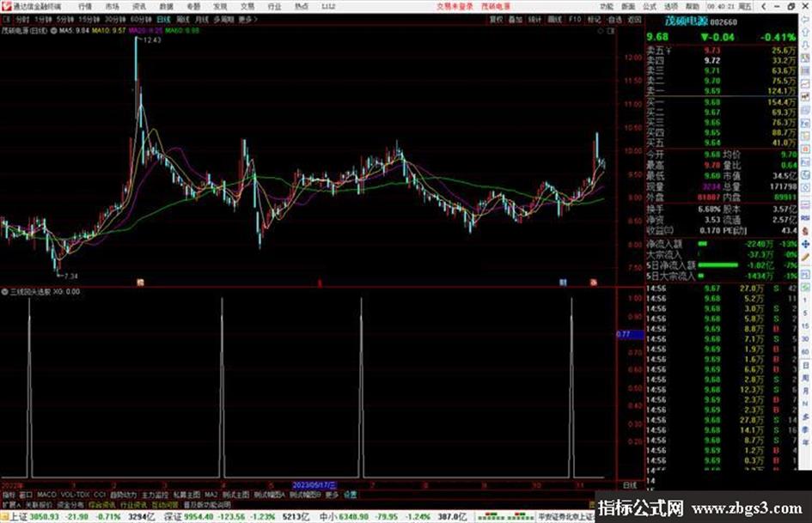
Task: Open the 行情 menu
Action: [x=85, y=6]
